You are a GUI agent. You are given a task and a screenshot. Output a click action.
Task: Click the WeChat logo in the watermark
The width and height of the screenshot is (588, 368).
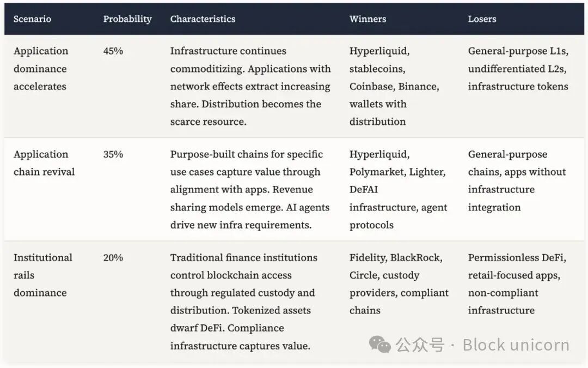point(380,345)
